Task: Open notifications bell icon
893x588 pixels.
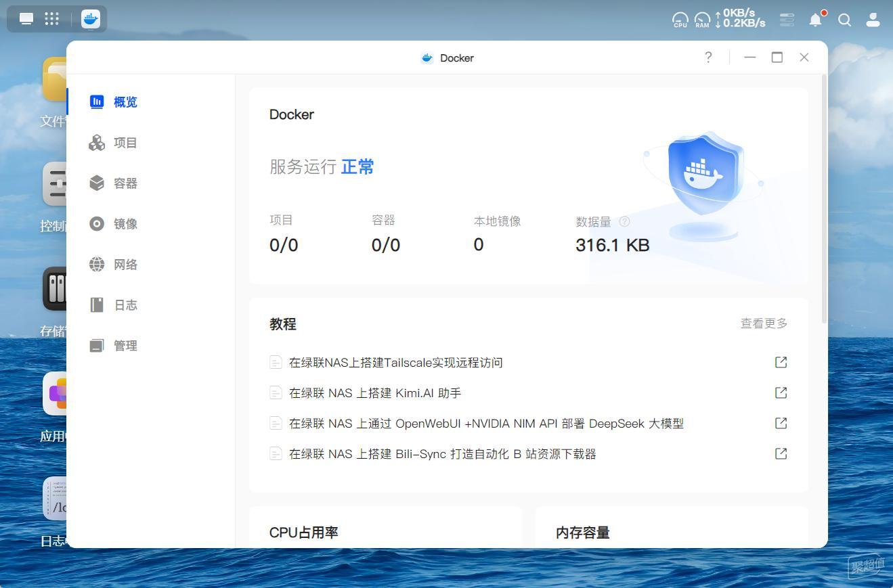Action: 816,20
